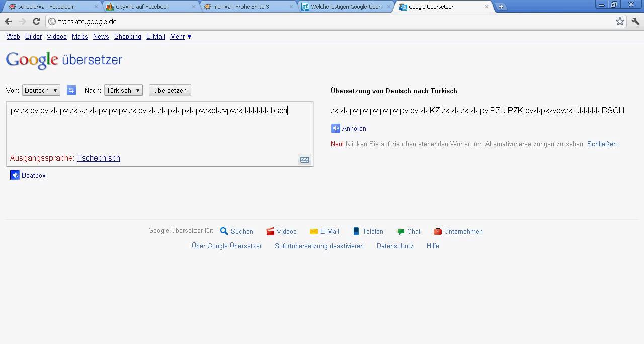This screenshot has height=344, width=644.
Task: Click the Telefon footer link
Action: click(373, 231)
